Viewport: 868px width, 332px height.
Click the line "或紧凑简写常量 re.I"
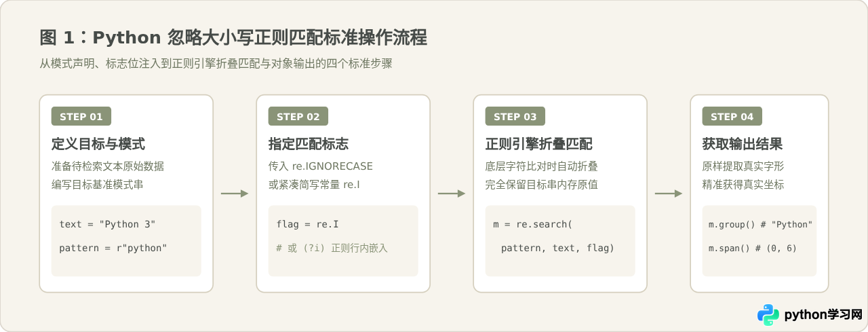pos(314,185)
